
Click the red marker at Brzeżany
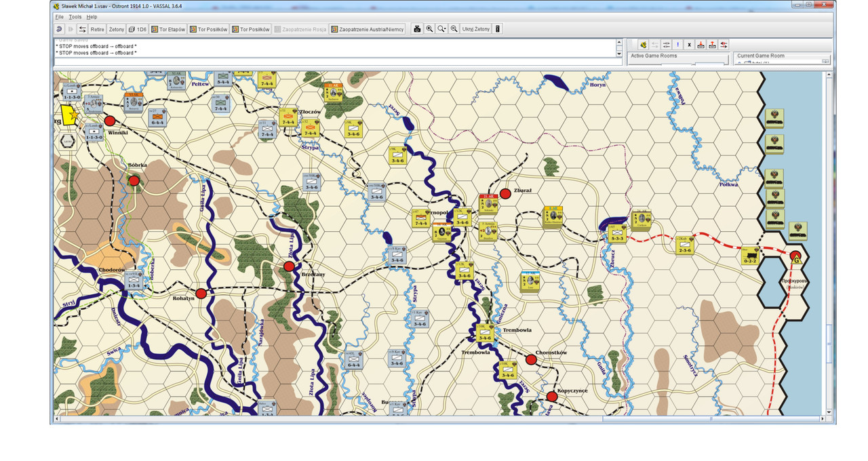pos(289,266)
